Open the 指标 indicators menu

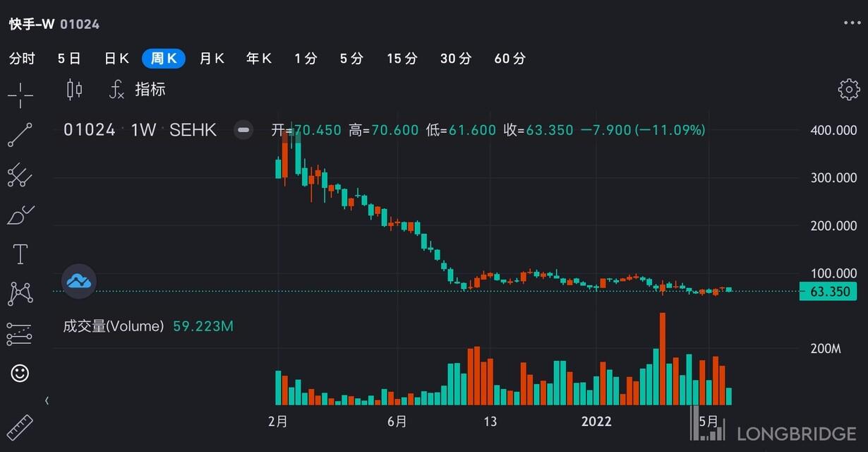pos(138,90)
